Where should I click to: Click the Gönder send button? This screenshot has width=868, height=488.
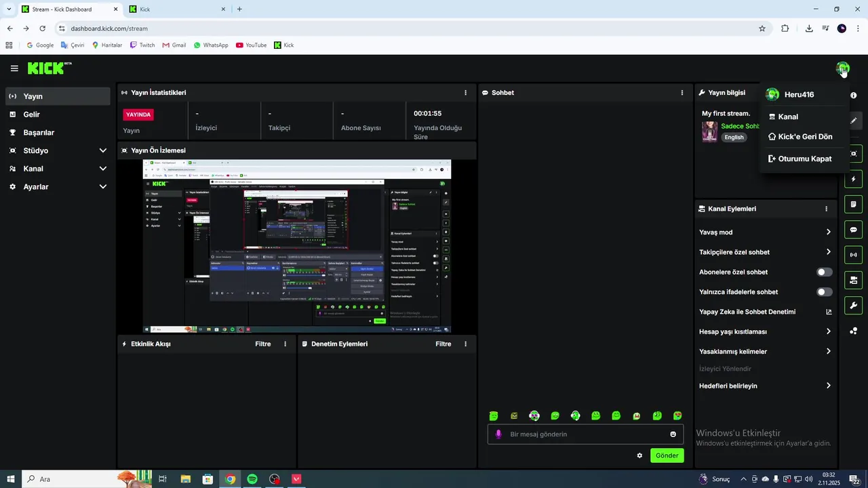pos(667,455)
